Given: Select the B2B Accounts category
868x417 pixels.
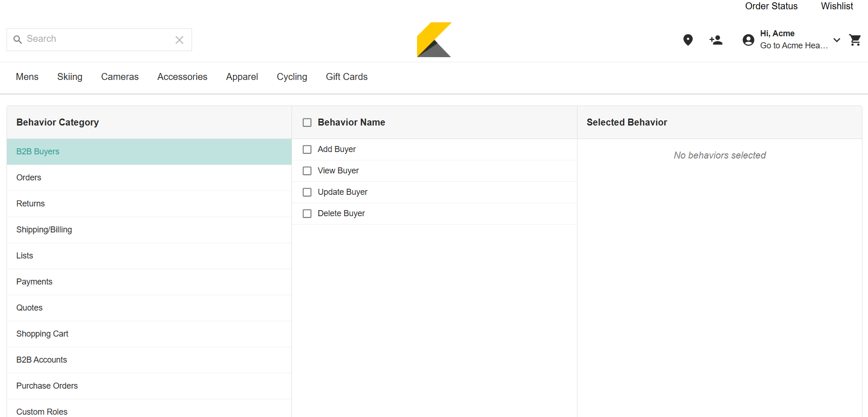Looking at the screenshot, I should pos(149,360).
